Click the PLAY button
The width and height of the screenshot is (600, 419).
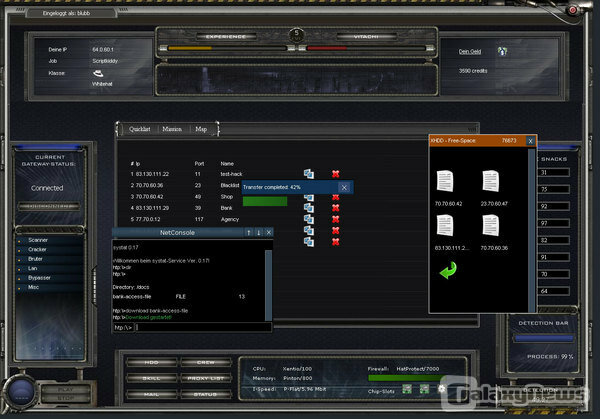(x=65, y=389)
